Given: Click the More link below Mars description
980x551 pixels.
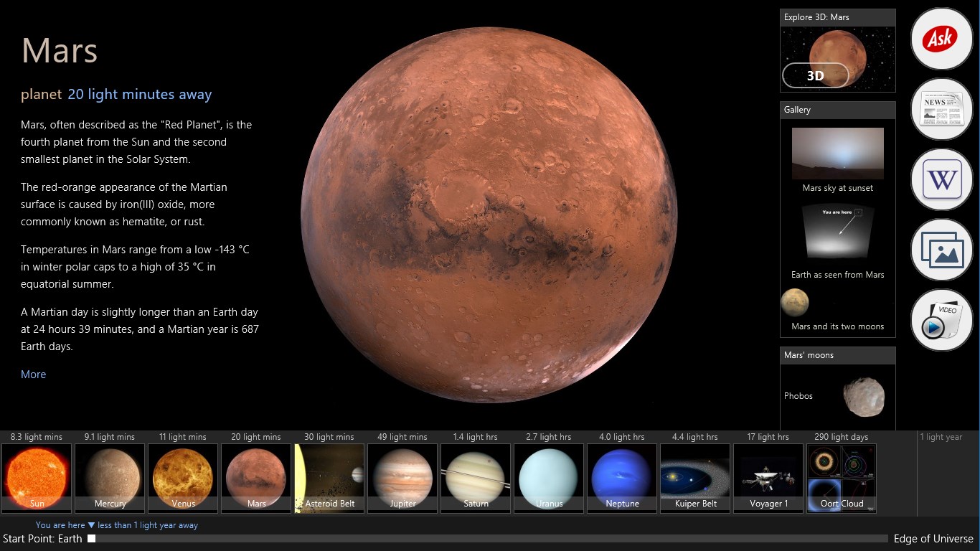Looking at the screenshot, I should (33, 374).
